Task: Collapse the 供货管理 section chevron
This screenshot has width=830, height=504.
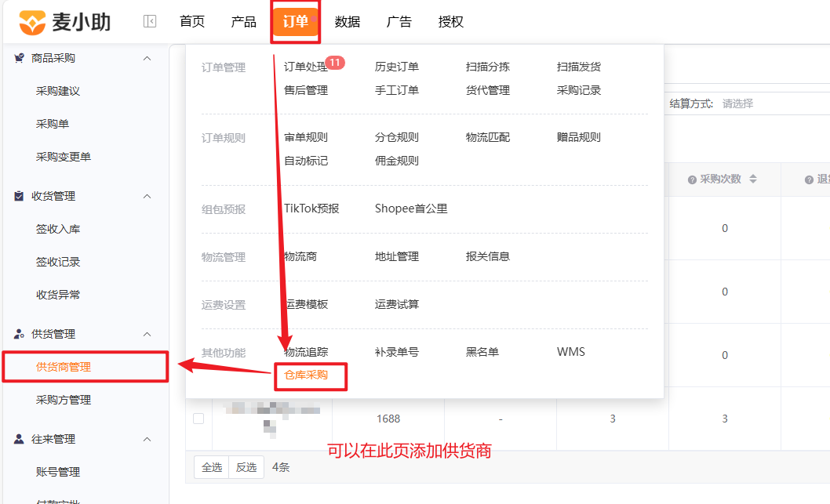Action: pos(147,334)
